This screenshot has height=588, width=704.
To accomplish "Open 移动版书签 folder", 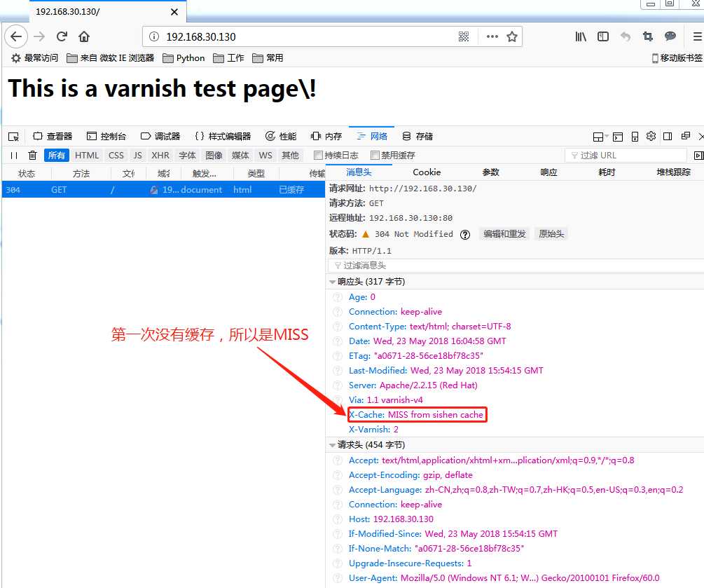I will pyautogui.click(x=677, y=58).
